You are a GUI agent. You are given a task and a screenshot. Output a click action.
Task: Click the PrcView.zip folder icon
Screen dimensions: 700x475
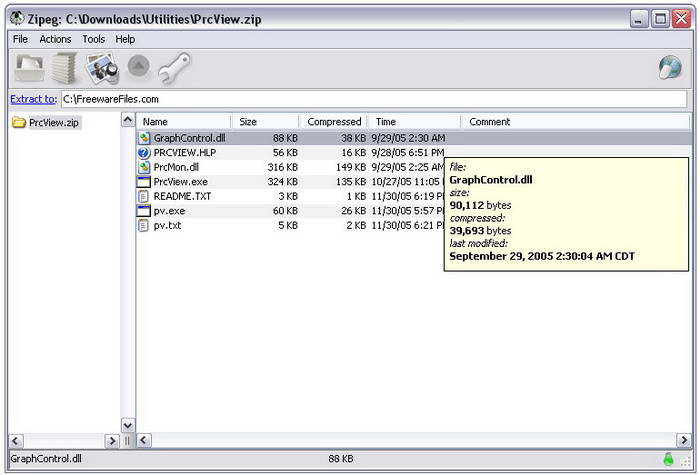pos(19,122)
